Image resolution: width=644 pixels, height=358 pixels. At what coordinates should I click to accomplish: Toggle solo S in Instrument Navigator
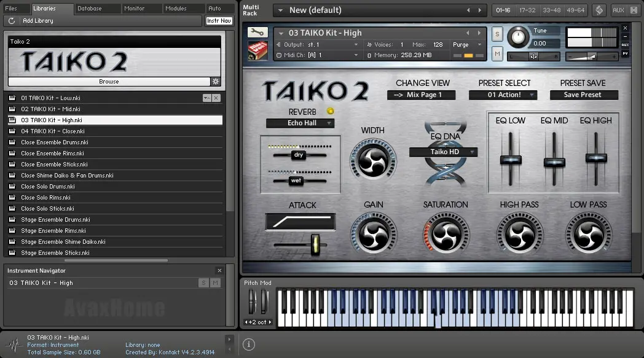click(203, 282)
